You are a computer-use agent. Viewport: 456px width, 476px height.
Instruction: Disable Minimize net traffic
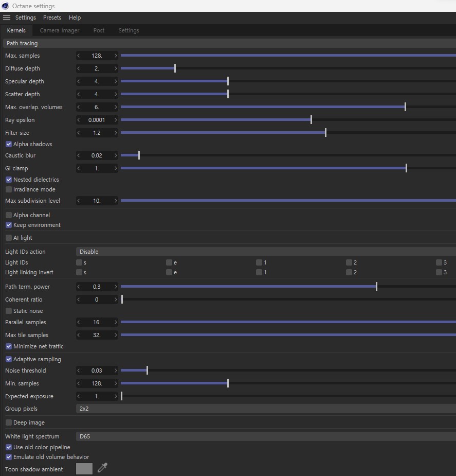(9, 346)
